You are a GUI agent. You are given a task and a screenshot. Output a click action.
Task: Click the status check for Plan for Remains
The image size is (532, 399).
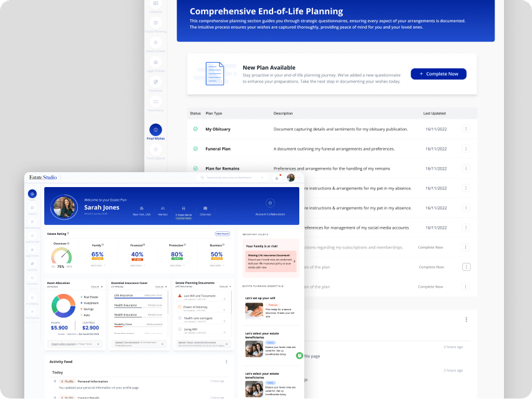(x=195, y=168)
